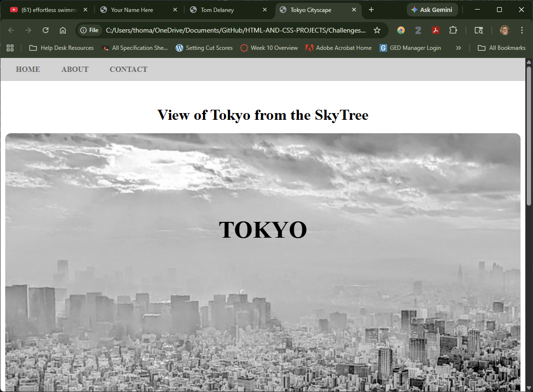Open the All Bookmarks dropdown
Viewport: 533px width, 392px height.
[x=501, y=48]
